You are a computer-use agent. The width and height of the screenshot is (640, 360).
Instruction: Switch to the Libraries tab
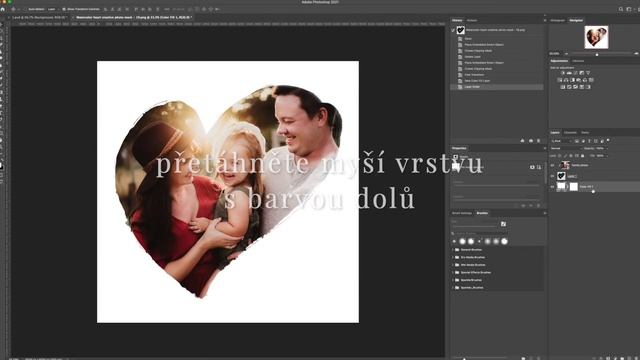(x=578, y=61)
